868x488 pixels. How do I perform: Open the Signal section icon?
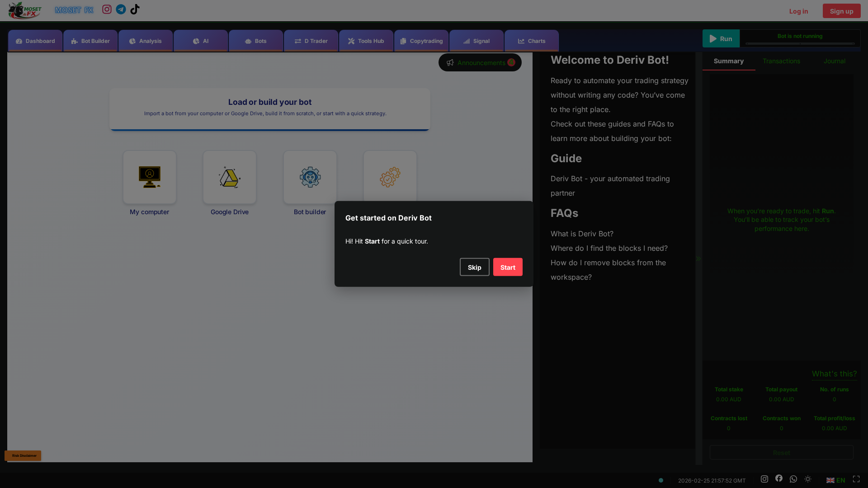(467, 41)
